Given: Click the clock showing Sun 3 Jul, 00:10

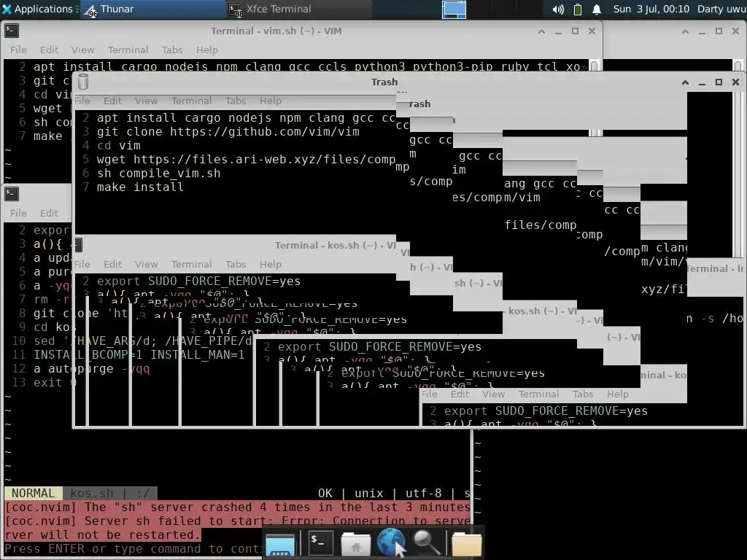Looking at the screenshot, I should coord(651,9).
